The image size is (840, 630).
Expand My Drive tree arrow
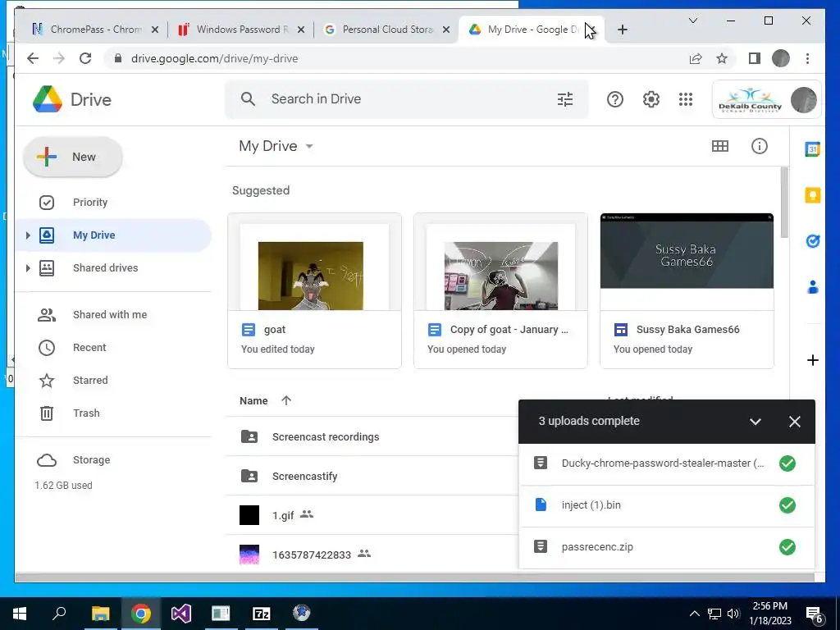[x=28, y=235]
